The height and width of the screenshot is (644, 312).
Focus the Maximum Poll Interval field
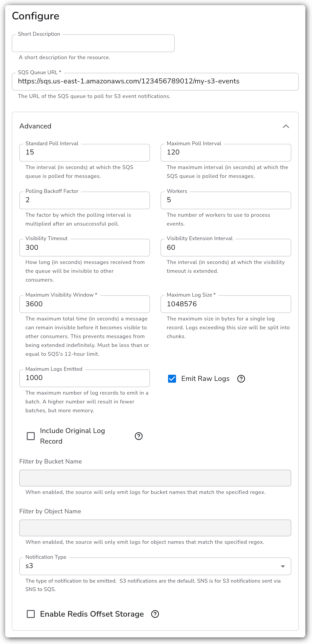[x=226, y=152]
